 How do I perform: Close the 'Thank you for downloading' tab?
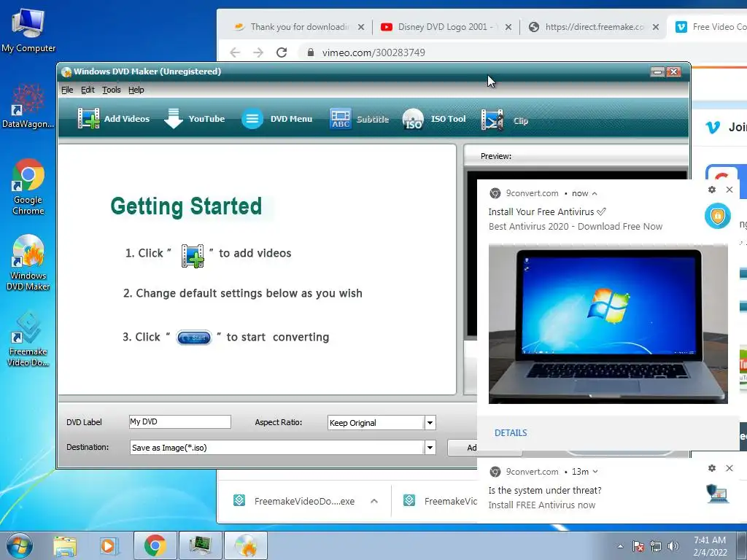[x=361, y=27]
